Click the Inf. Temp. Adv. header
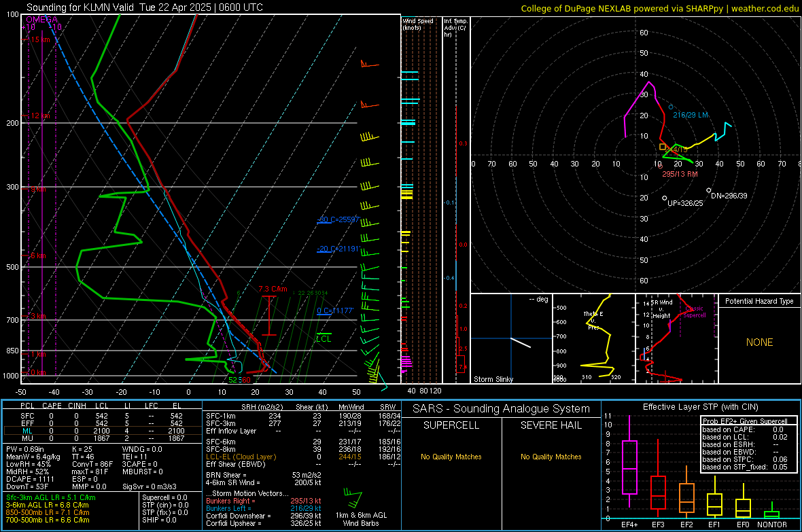 (455, 28)
